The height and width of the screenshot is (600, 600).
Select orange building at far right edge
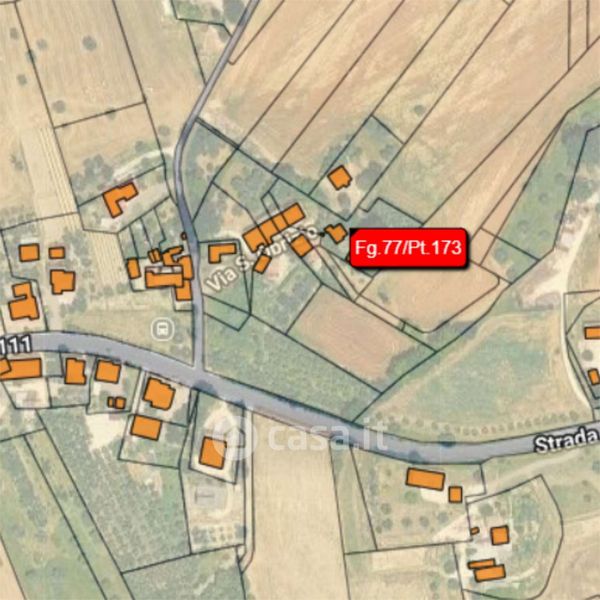click(593, 332)
